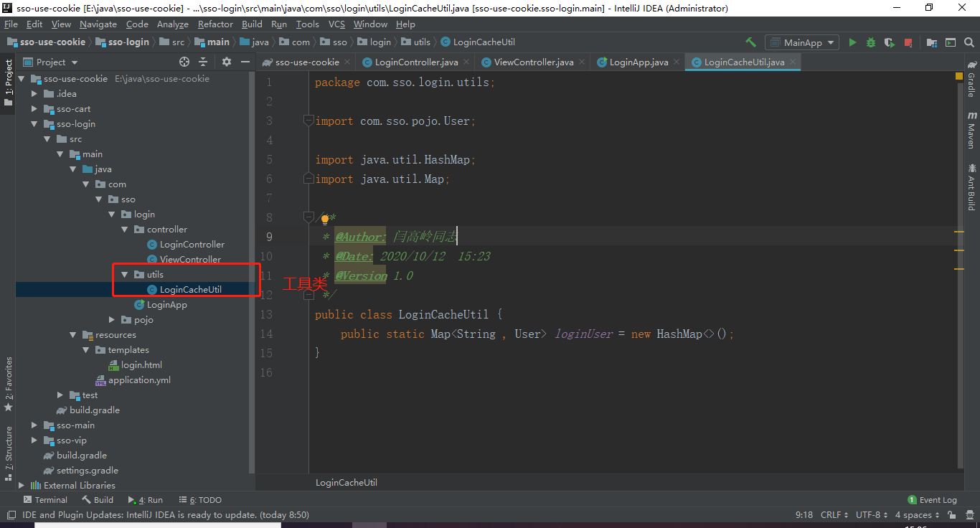Toggle the 2: Favorites side panel
The height and width of the screenshot is (528, 980).
click(x=8, y=384)
